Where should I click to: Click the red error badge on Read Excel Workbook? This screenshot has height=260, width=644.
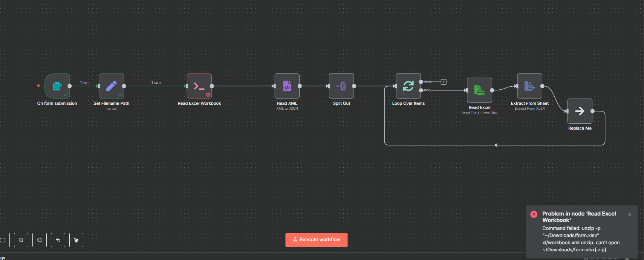(208, 95)
